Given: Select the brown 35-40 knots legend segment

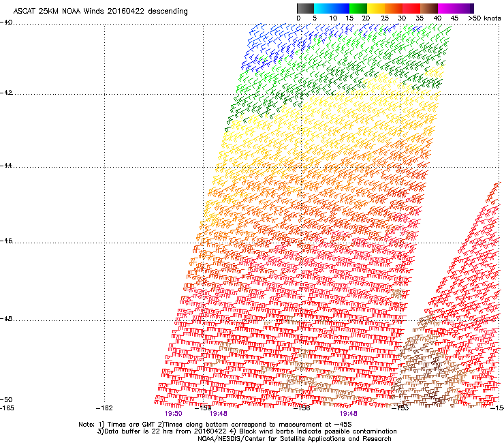Looking at the screenshot, I should click(x=429, y=8).
